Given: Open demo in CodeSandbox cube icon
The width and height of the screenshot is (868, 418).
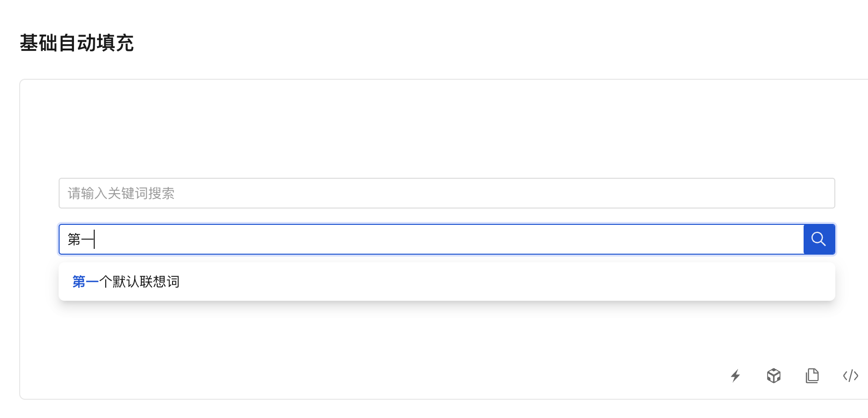Looking at the screenshot, I should (774, 376).
